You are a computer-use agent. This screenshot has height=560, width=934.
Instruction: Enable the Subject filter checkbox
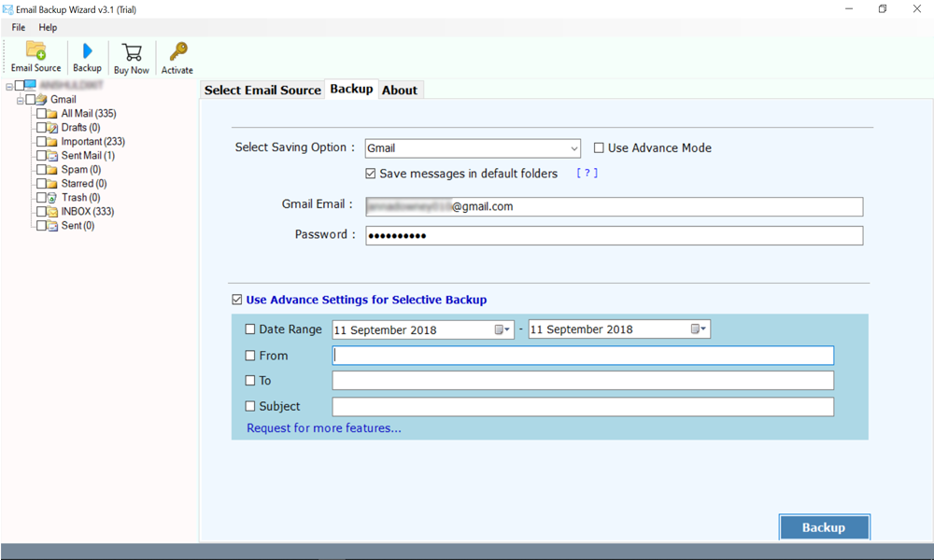250,406
